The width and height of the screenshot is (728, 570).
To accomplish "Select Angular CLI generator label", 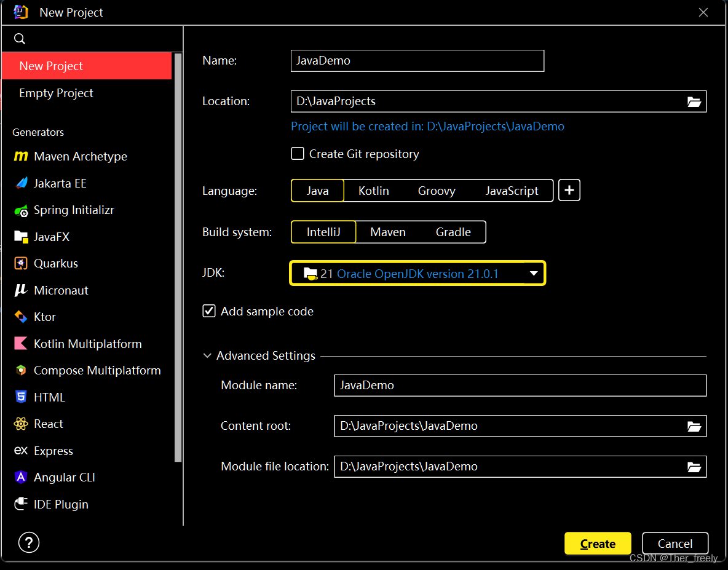I will (65, 478).
